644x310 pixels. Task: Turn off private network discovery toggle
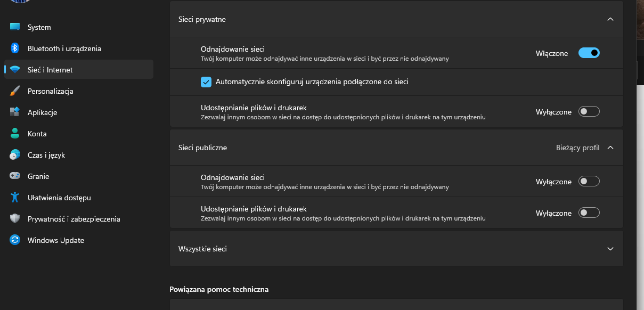[589, 53]
